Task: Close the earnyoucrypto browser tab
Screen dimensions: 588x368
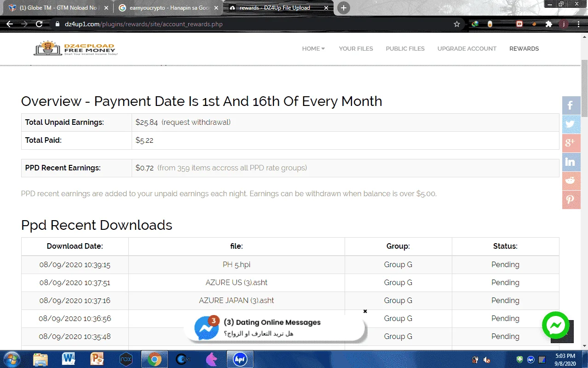Action: click(216, 8)
